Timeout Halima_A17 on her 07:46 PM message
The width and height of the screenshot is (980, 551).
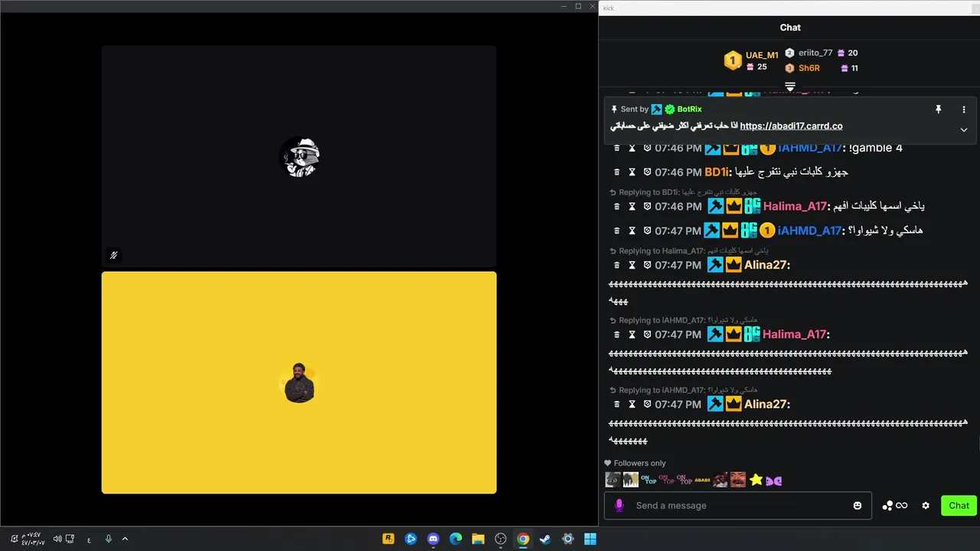632,207
